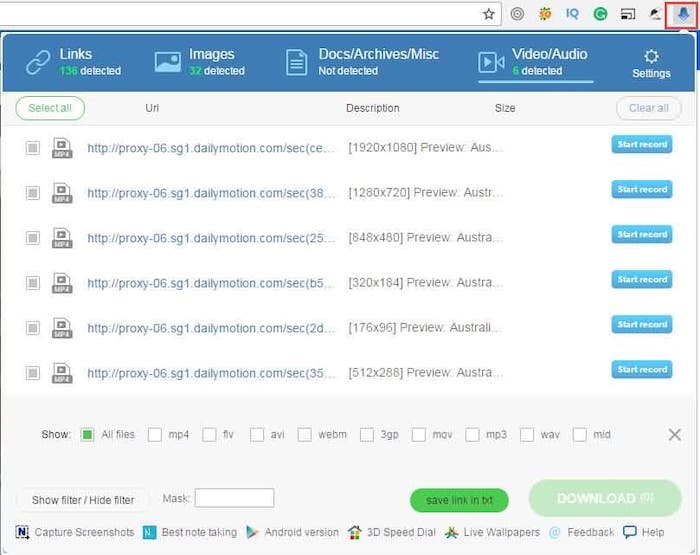700x555 pixels.
Task: Click the save link in txt button
Action: [459, 500]
